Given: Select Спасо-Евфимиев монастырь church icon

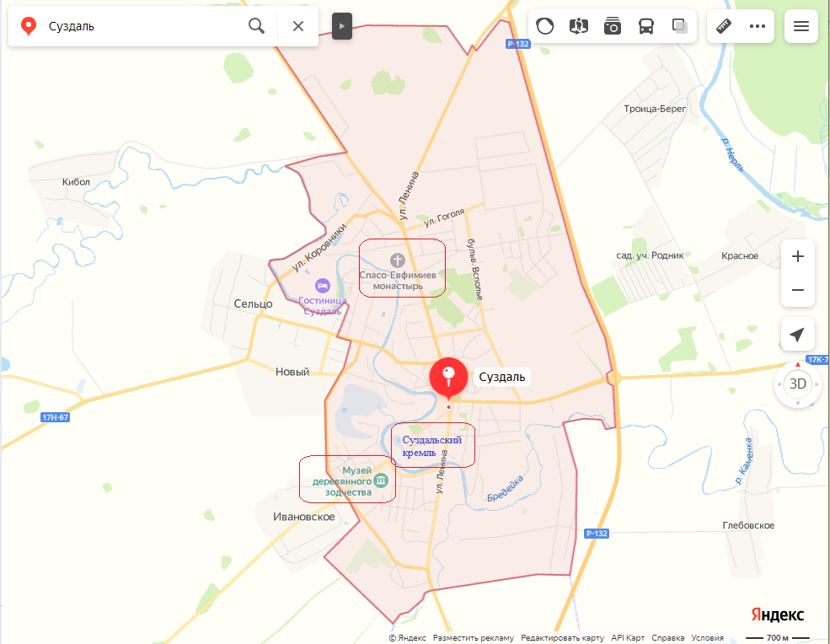Looking at the screenshot, I should [x=398, y=260].
